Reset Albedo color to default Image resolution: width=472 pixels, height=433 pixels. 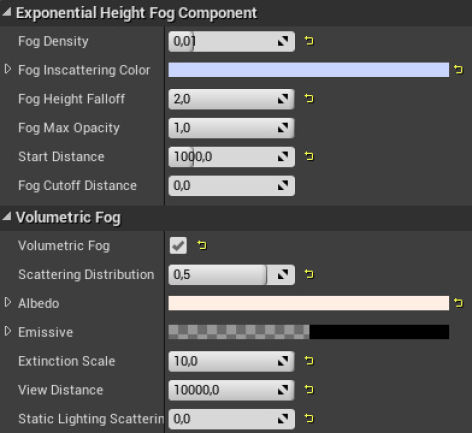458,303
